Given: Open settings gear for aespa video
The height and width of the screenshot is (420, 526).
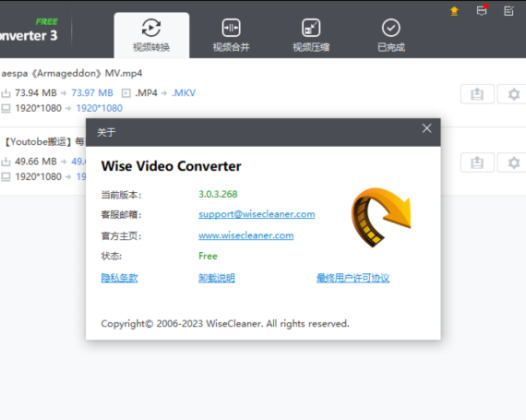Looking at the screenshot, I should pyautogui.click(x=514, y=94).
